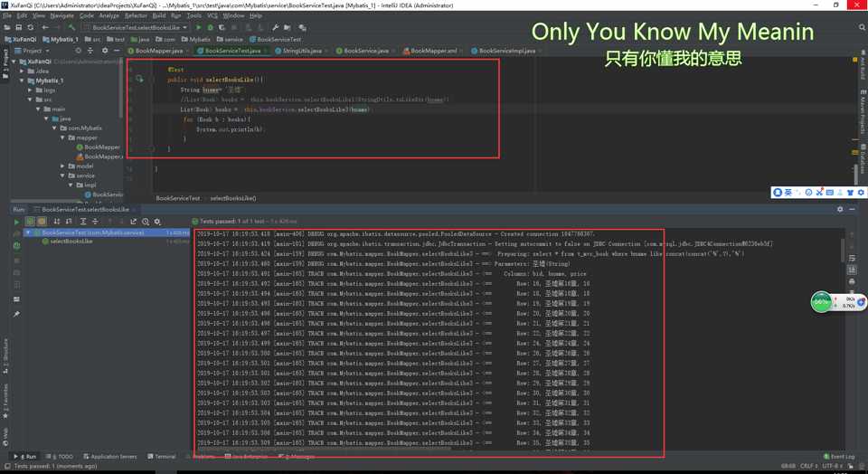
Task: Click the green Run button in the main toolbar
Action: coord(199,27)
